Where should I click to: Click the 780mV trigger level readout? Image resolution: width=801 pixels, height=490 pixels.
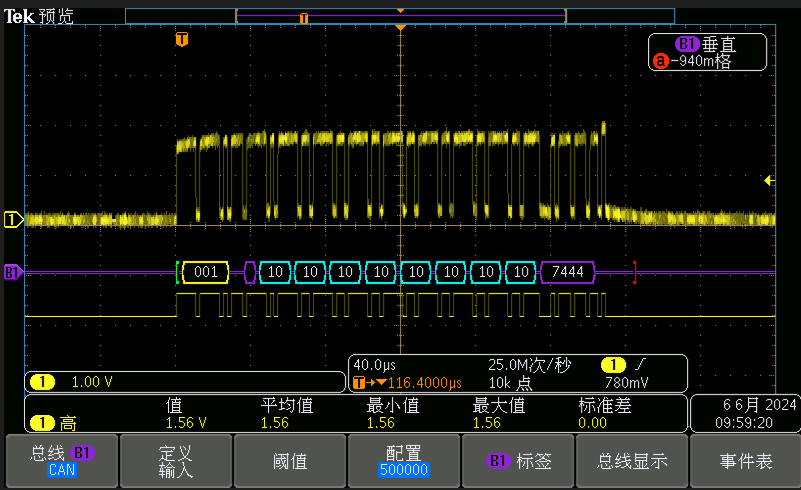pyautogui.click(x=626, y=383)
